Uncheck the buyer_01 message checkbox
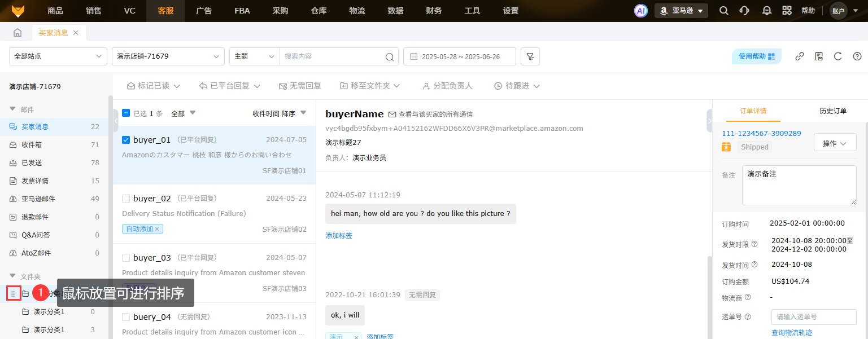Image resolution: width=868 pixels, height=339 pixels. (126, 140)
